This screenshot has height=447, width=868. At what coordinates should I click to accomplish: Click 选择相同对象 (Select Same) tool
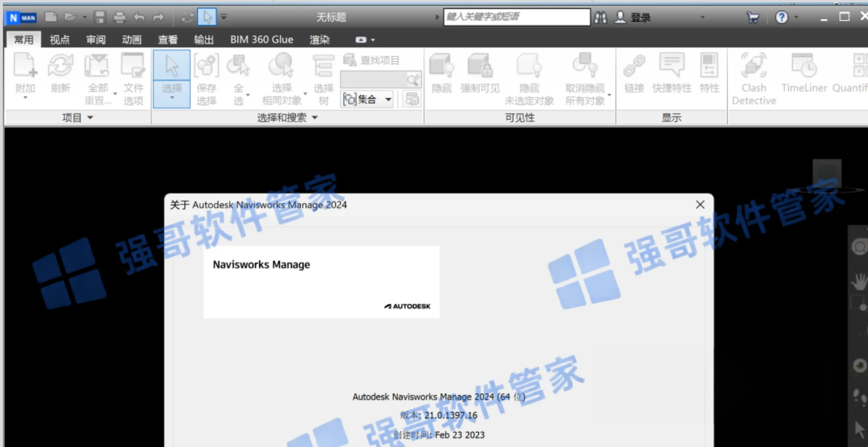pyautogui.click(x=282, y=79)
